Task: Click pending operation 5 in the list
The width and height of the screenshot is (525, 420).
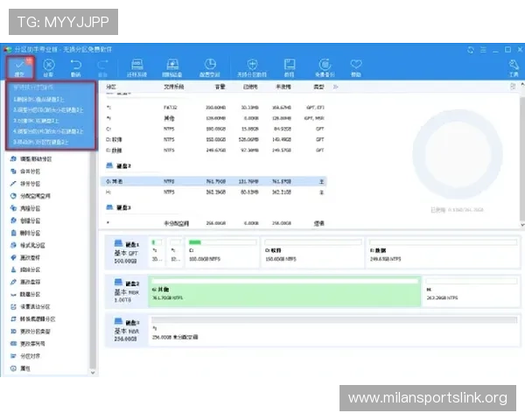Action: [x=41, y=142]
